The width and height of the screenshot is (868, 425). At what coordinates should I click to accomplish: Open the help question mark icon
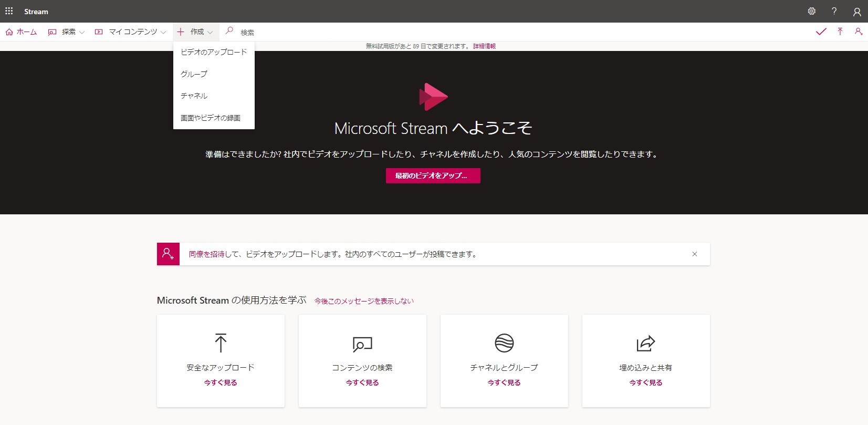click(x=834, y=11)
